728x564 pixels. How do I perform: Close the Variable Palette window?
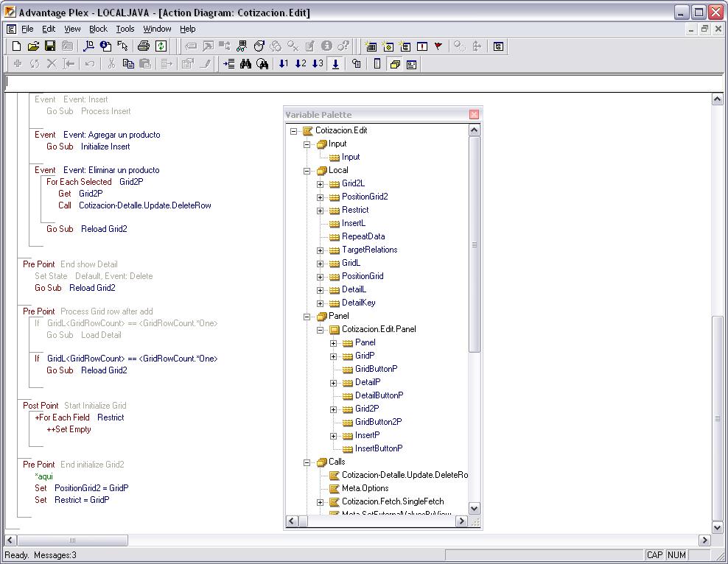[474, 115]
